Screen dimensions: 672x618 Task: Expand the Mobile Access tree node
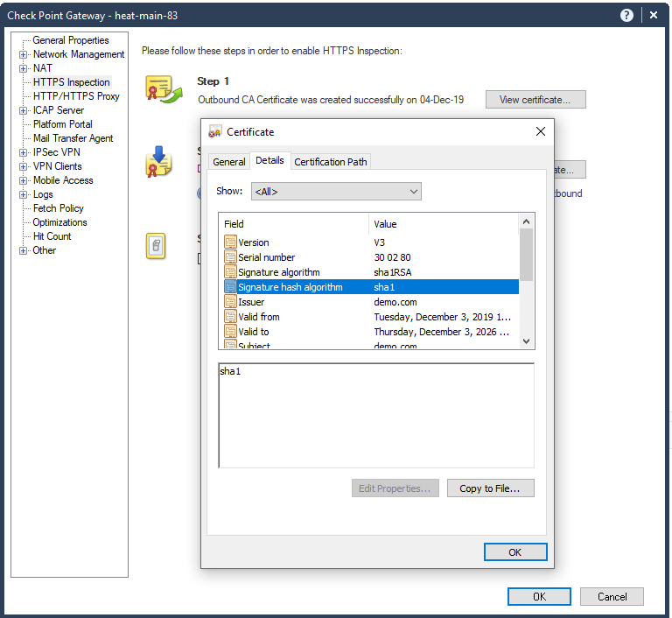tap(23, 180)
